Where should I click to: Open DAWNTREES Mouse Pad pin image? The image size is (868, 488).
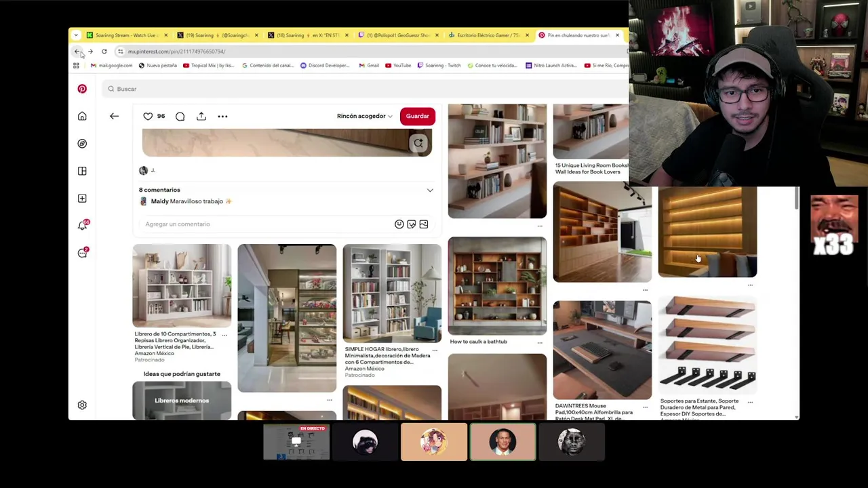pyautogui.click(x=602, y=350)
